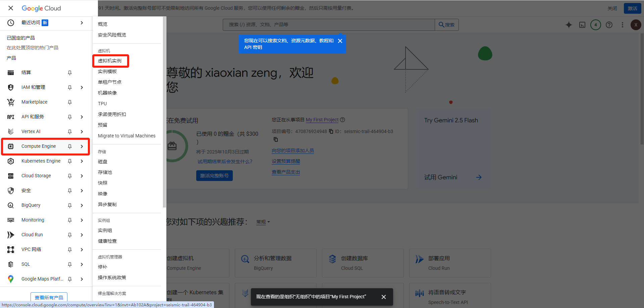Toggle pin for Marketplace

tap(70, 102)
